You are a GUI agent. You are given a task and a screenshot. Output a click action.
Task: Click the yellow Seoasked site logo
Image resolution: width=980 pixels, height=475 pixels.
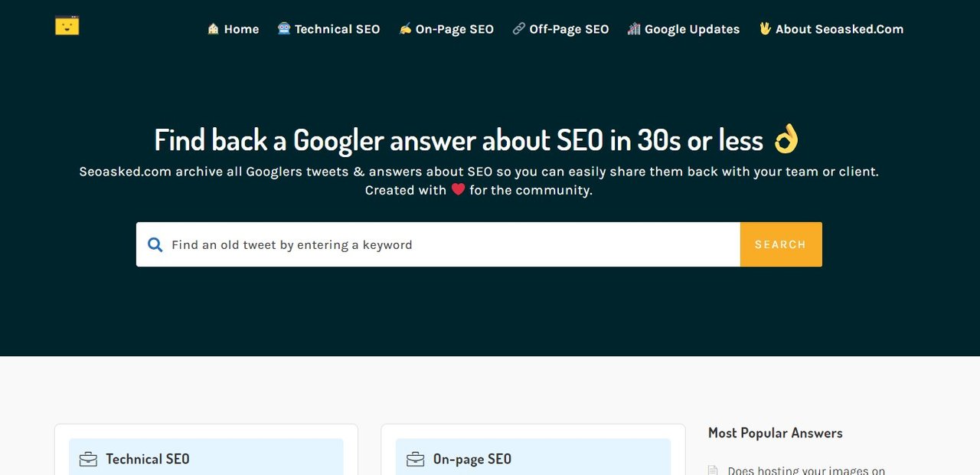point(67,25)
